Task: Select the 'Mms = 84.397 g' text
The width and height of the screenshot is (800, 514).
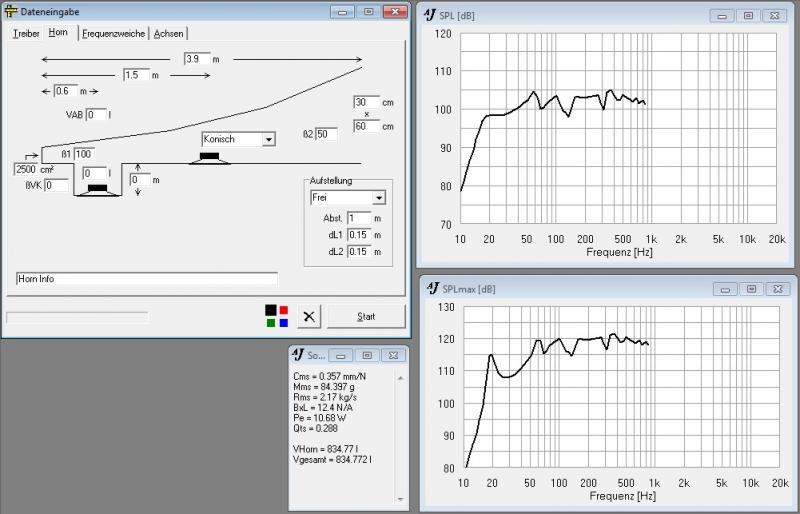Action: coord(322,387)
